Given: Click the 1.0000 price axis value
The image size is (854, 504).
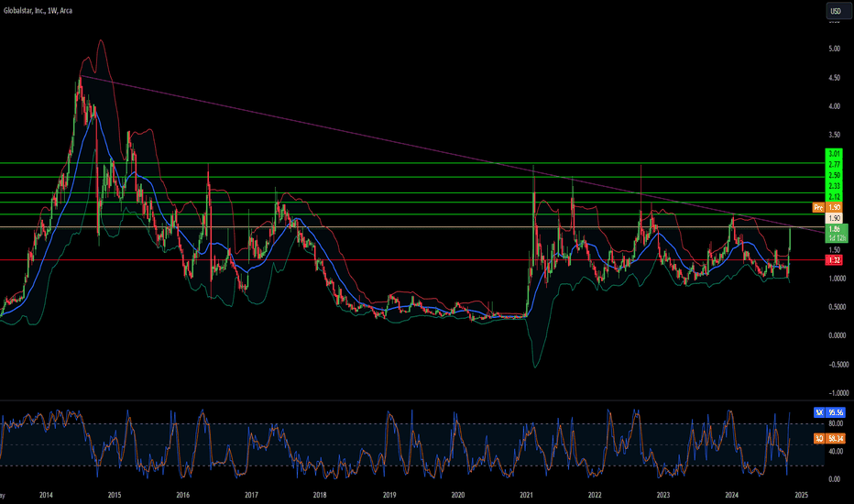Looking at the screenshot, I should pyautogui.click(x=838, y=279).
